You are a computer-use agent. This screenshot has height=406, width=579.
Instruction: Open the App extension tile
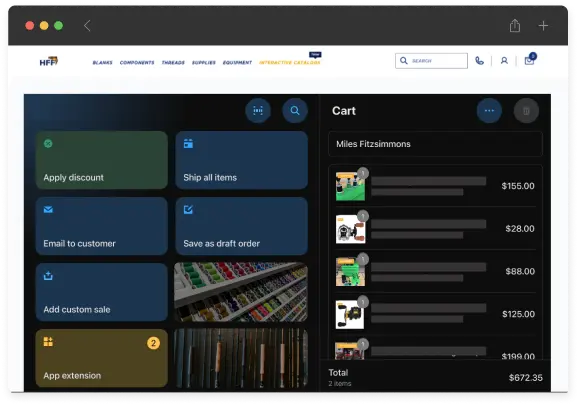pyautogui.click(x=102, y=358)
